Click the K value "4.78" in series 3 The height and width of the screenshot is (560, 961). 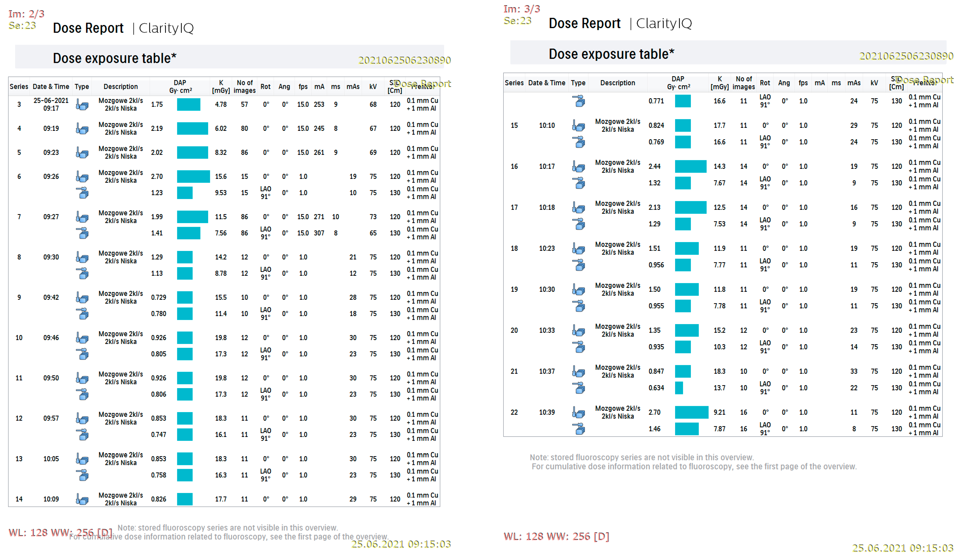[x=221, y=104]
